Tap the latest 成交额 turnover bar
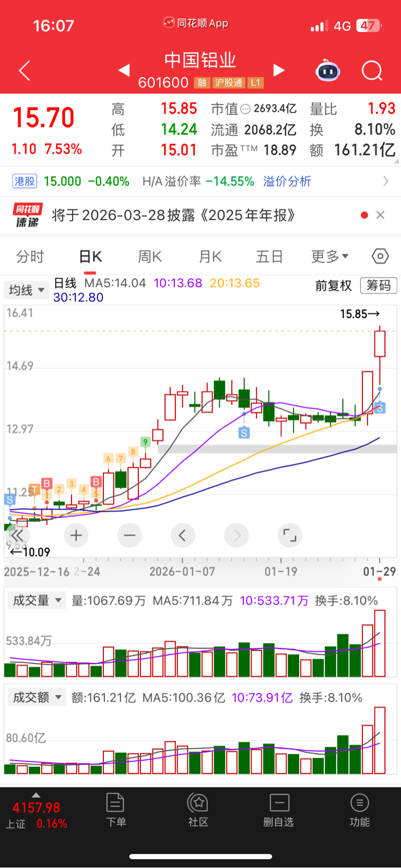The image size is (401, 868). [x=380, y=740]
